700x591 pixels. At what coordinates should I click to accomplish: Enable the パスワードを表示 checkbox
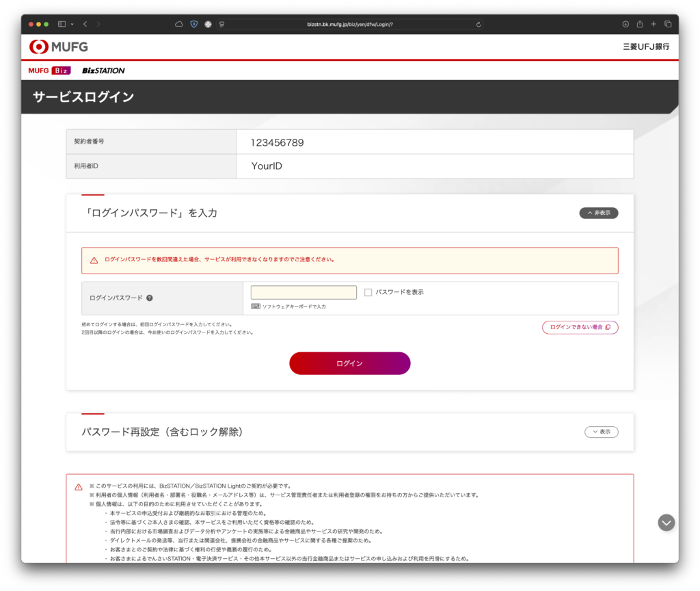point(368,292)
